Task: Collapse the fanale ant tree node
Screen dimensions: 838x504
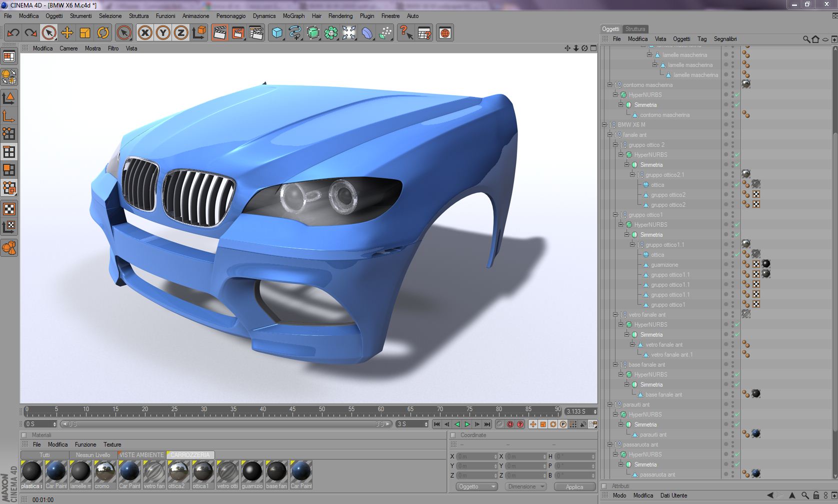Action: [609, 135]
